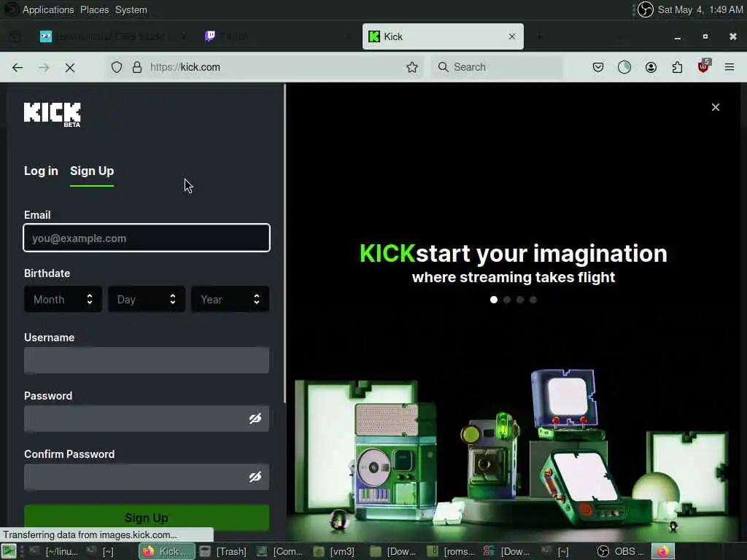Click the Firefox icon at the taskbar's right end
Screen dimensions: 747x560
663,551
